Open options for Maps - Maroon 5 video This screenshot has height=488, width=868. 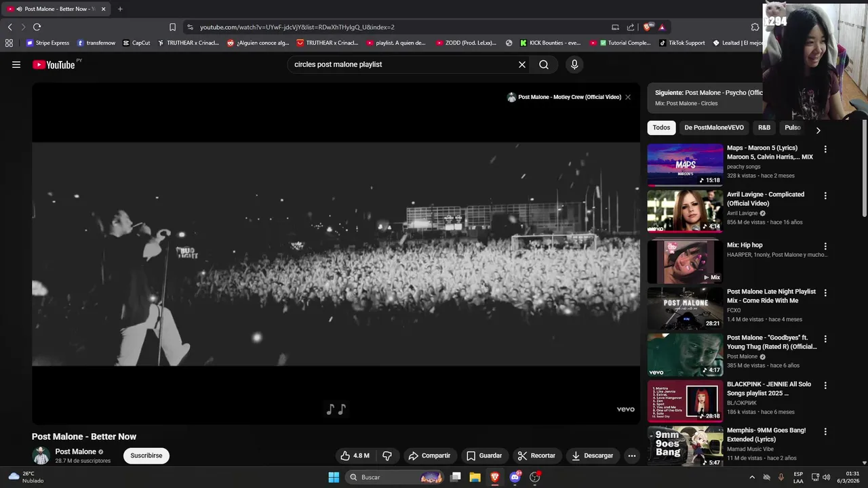[x=825, y=149]
